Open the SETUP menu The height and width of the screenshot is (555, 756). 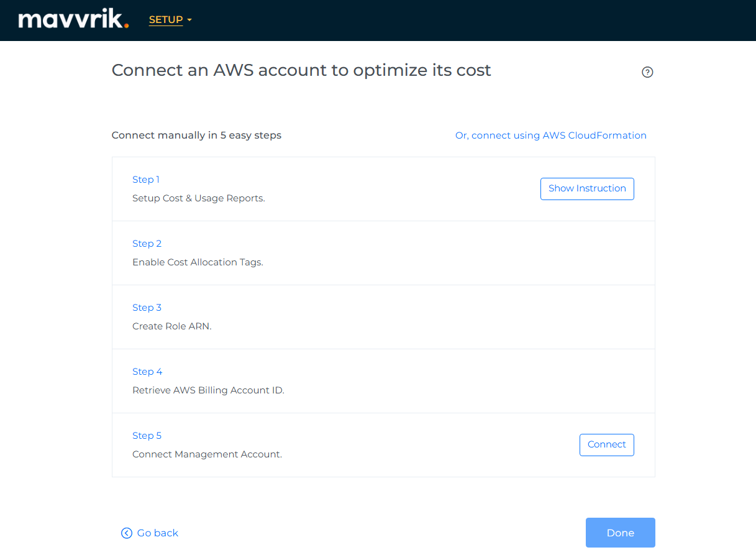coord(166,20)
